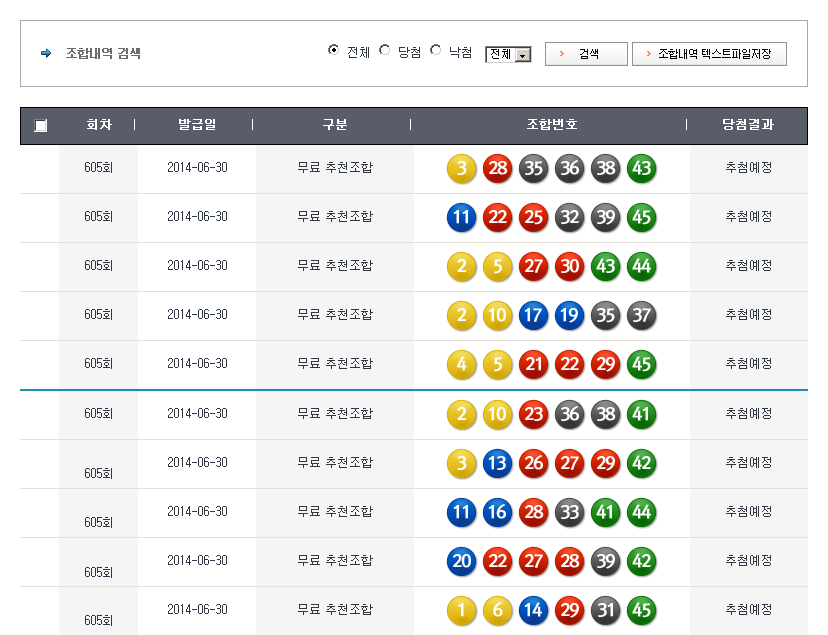Click the yellow number 4 lottery ball

click(461, 365)
